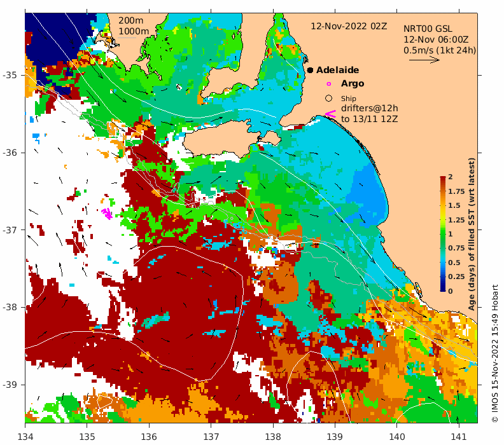The height and width of the screenshot is (445, 504).
Task: Click the 'drifters@12h' legend text
Action: (x=369, y=109)
